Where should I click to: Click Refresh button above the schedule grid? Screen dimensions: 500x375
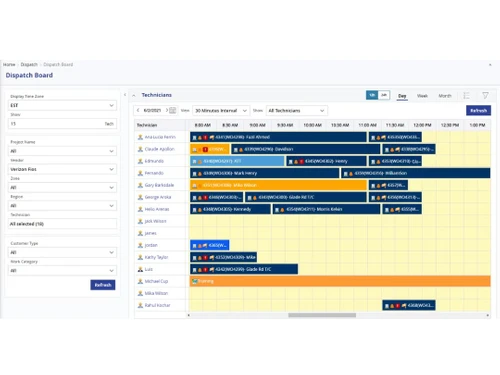[x=478, y=110]
